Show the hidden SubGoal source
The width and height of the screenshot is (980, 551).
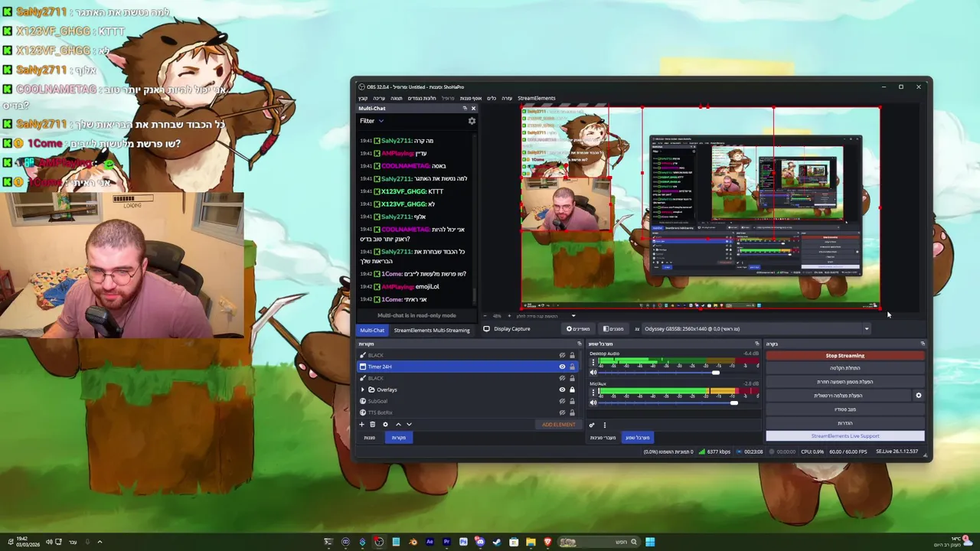coord(562,401)
